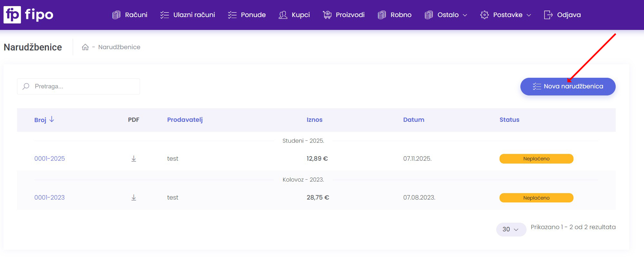This screenshot has width=644, height=277.
Task: Open order link 0001-2025
Action: tap(50, 159)
